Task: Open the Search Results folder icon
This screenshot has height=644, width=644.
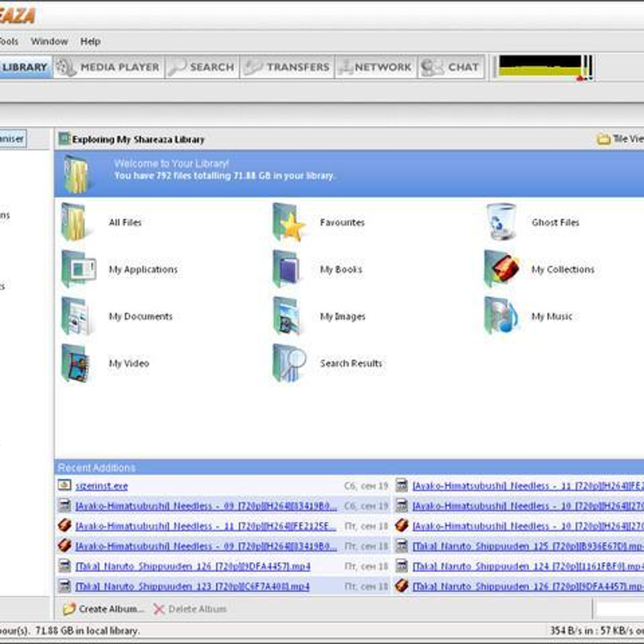Action: (x=289, y=363)
